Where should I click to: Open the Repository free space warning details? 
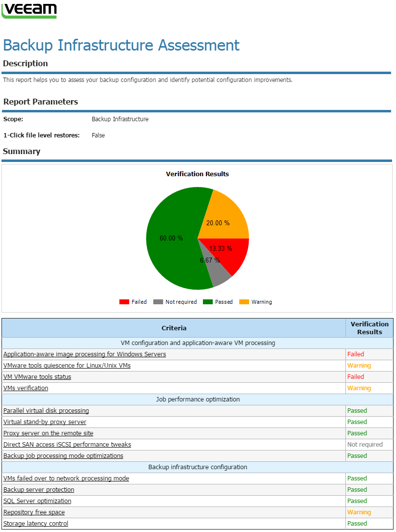(x=34, y=512)
